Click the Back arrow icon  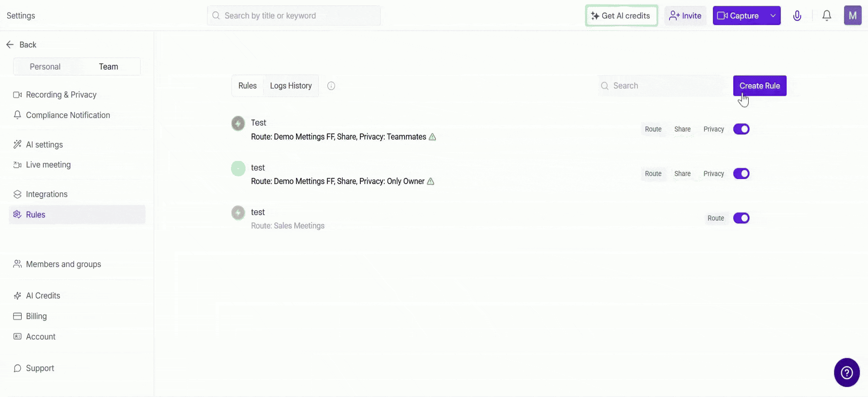pyautogui.click(x=10, y=44)
